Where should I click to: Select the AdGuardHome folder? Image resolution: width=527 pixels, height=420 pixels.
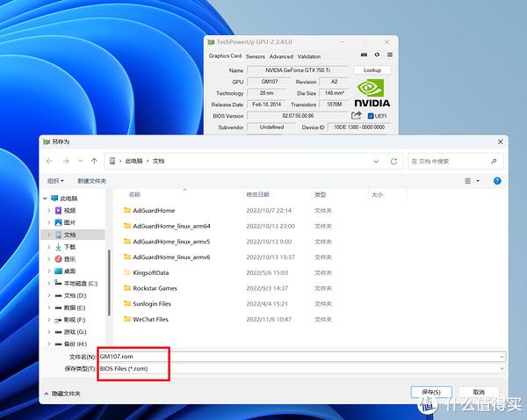154,211
